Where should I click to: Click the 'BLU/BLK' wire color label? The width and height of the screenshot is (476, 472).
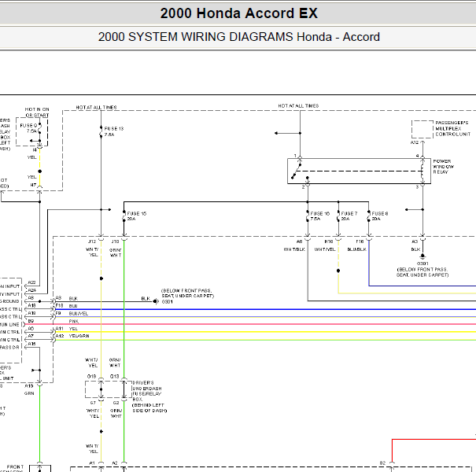(x=356, y=249)
